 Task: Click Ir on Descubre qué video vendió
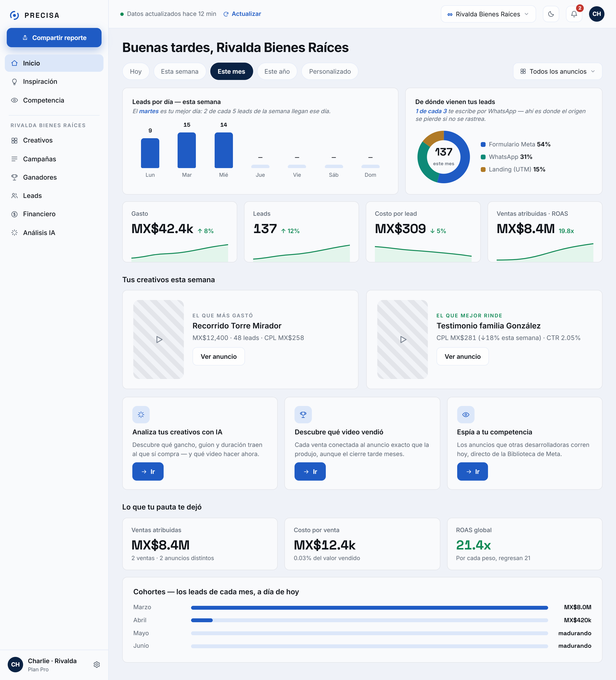pos(310,471)
